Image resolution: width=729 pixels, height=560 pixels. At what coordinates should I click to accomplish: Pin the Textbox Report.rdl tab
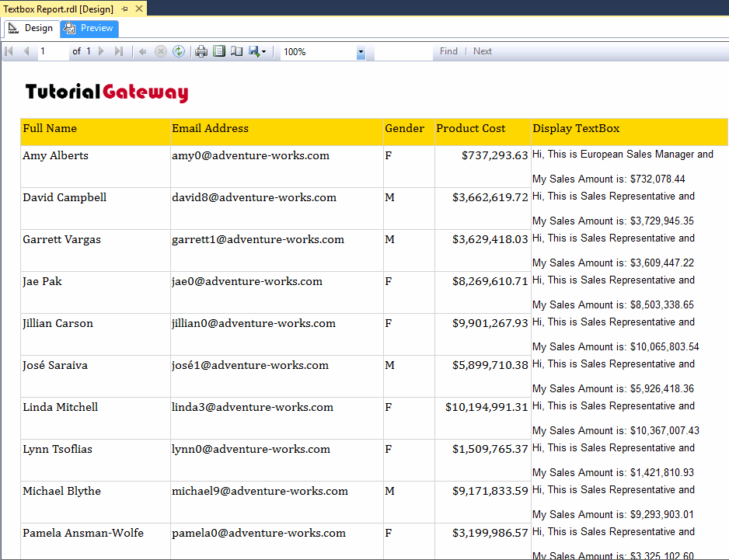pos(124,9)
